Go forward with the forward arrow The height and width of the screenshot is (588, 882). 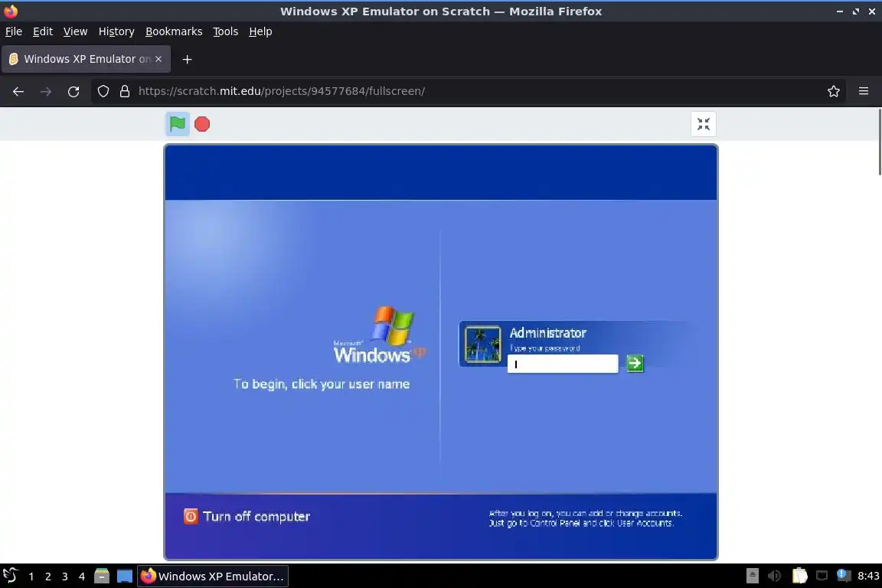[46, 91]
